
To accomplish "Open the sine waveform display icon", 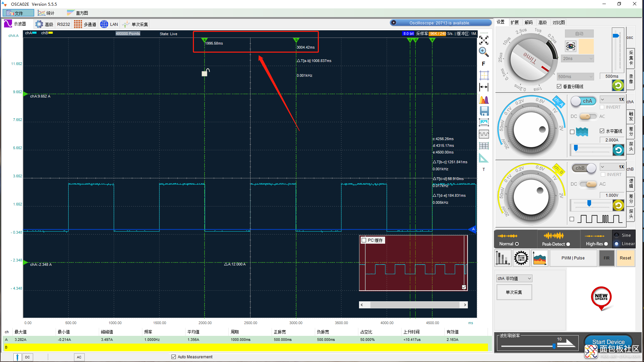I will pos(484,134).
